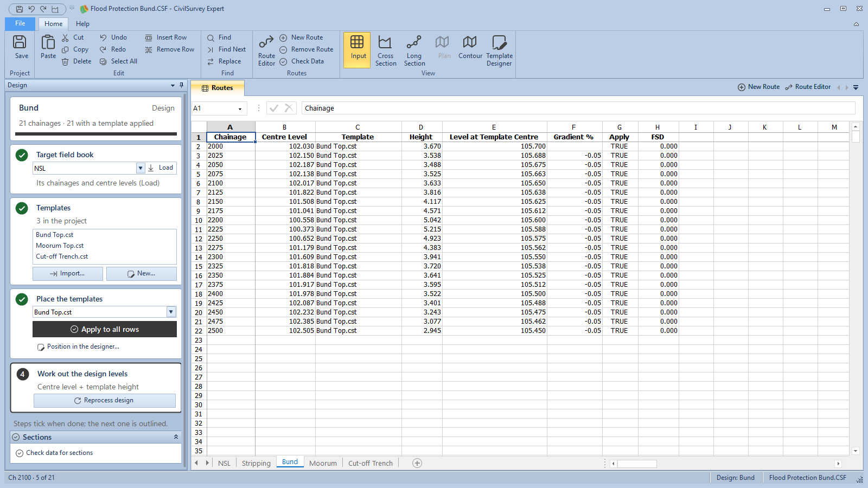The width and height of the screenshot is (868, 488).
Task: Click the New... template button
Action: (142, 273)
